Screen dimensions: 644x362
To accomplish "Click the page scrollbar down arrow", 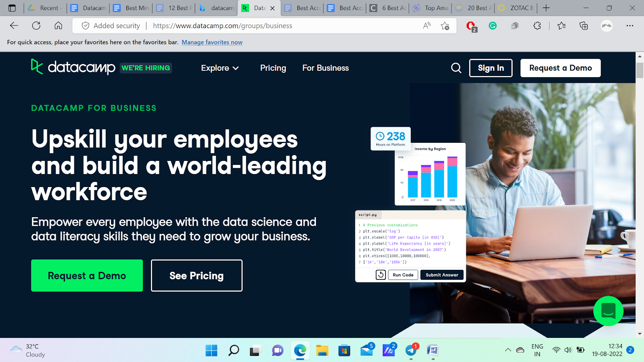I will pyautogui.click(x=640, y=334).
